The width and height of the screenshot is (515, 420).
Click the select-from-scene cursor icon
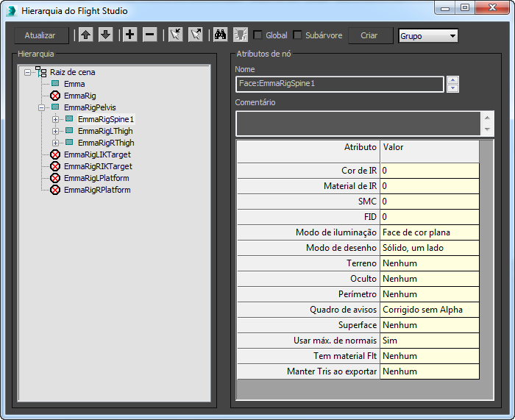(x=176, y=35)
